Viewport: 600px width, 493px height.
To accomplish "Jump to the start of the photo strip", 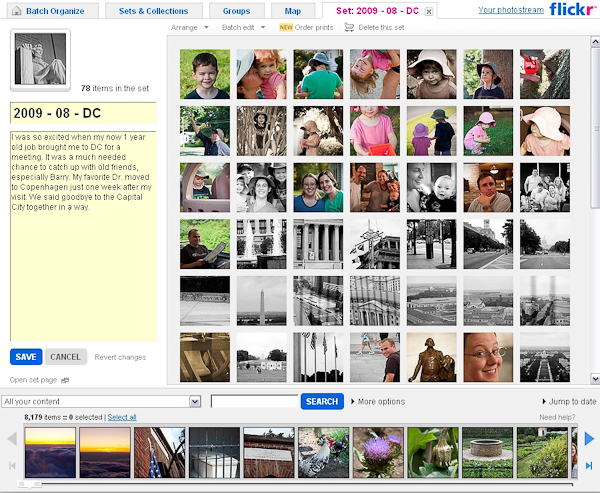I will (x=12, y=466).
